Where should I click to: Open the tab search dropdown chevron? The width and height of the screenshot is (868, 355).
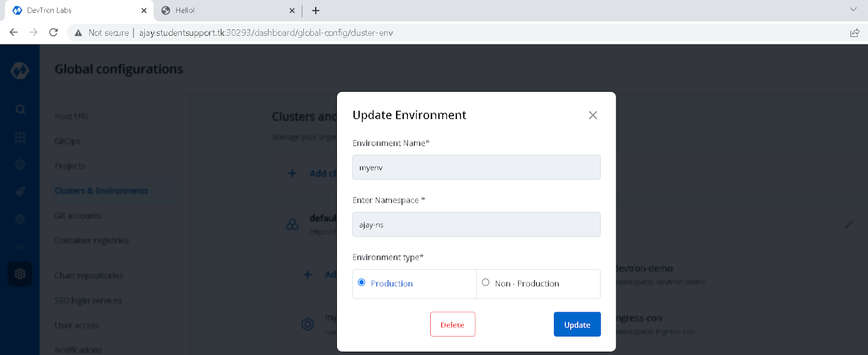coord(853,9)
